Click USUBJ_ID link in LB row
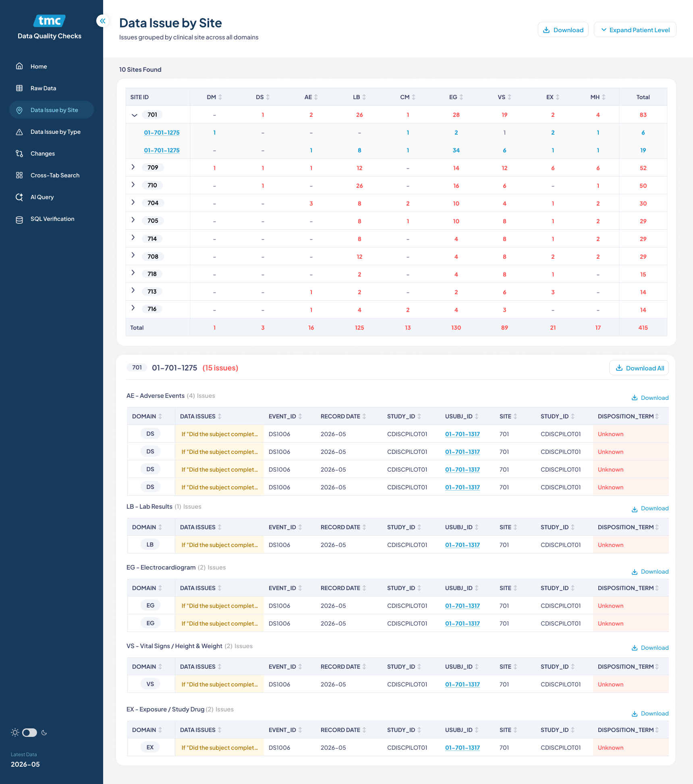 [x=463, y=545]
